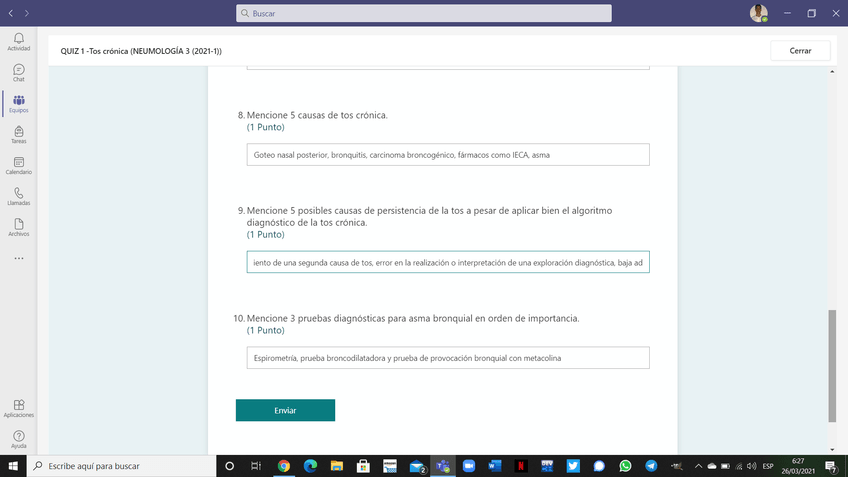Click the Buscar search field
848x477 pixels.
pyautogui.click(x=423, y=13)
